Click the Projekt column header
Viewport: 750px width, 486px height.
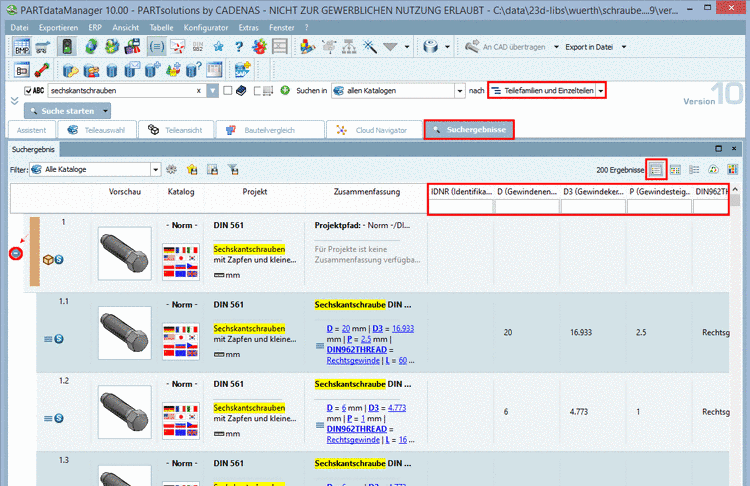[254, 192]
